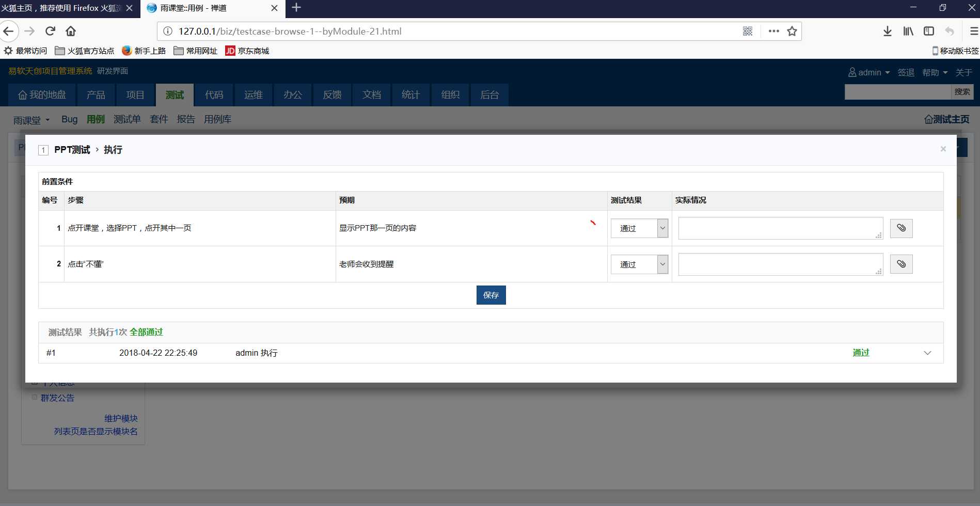This screenshot has width=980, height=506.
Task: Open the admin user dropdown
Action: pos(869,72)
